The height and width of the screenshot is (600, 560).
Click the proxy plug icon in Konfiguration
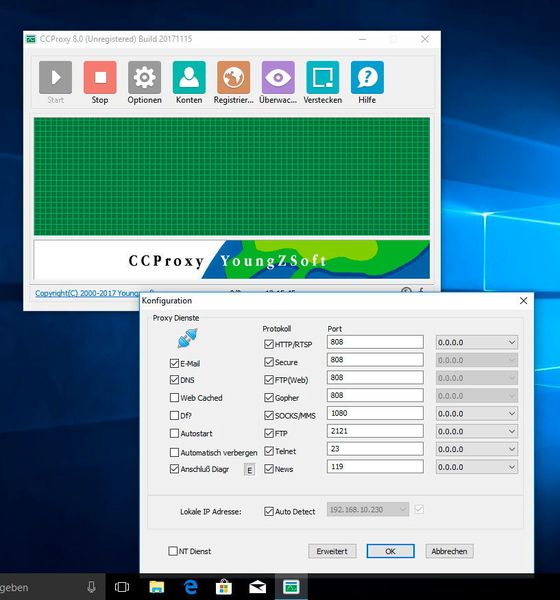tap(188, 338)
